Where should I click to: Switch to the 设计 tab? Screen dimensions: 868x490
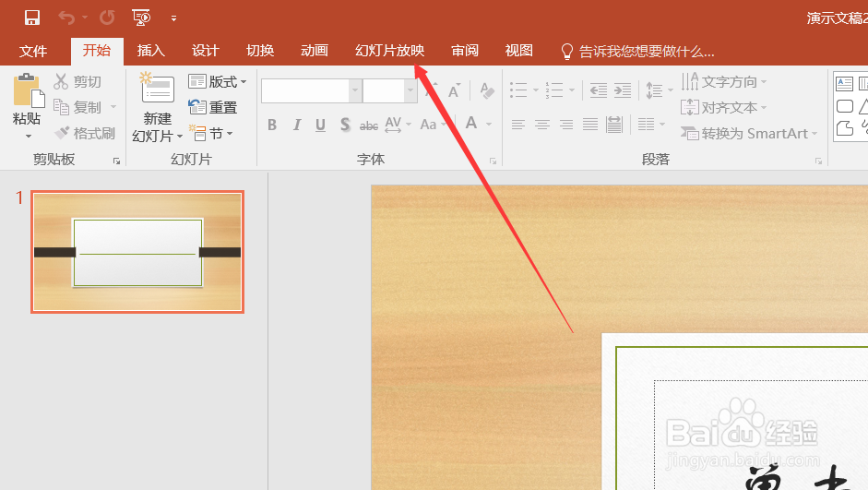pyautogui.click(x=206, y=51)
